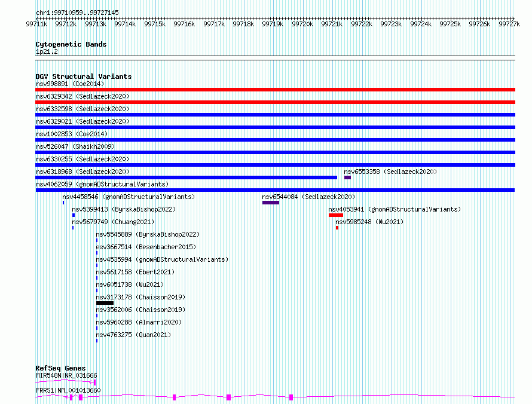Image resolution: width=532 pixels, height=404 pixels.
Task: Click the 99719k ruler position marker
Action: click(x=273, y=24)
